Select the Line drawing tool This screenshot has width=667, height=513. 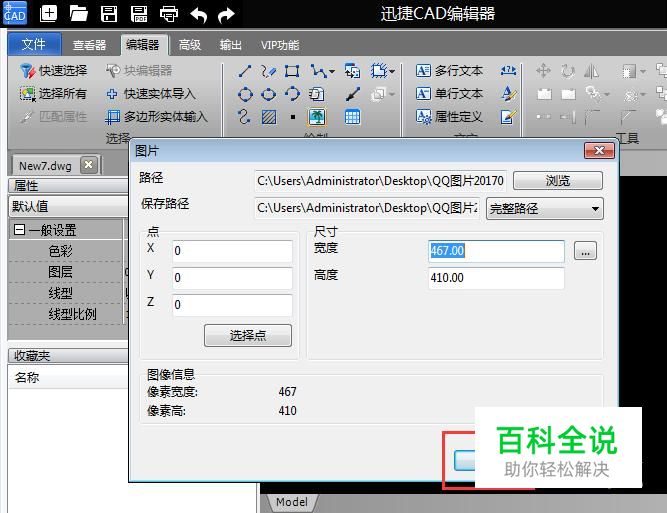click(x=245, y=71)
